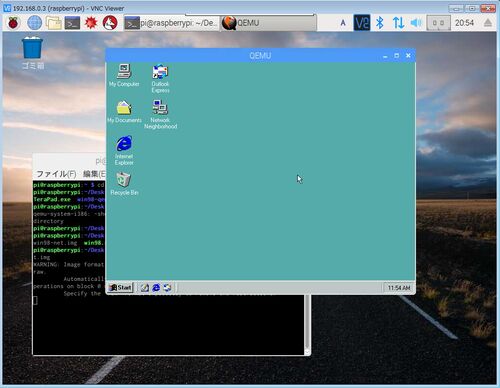Click Show Desktop quick launch icon
This screenshot has width=500, height=388.
[x=145, y=288]
